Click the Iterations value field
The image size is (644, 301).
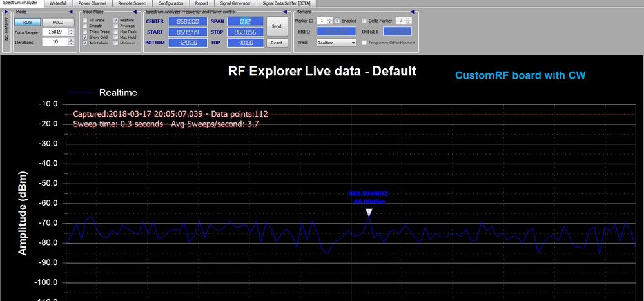(55, 42)
